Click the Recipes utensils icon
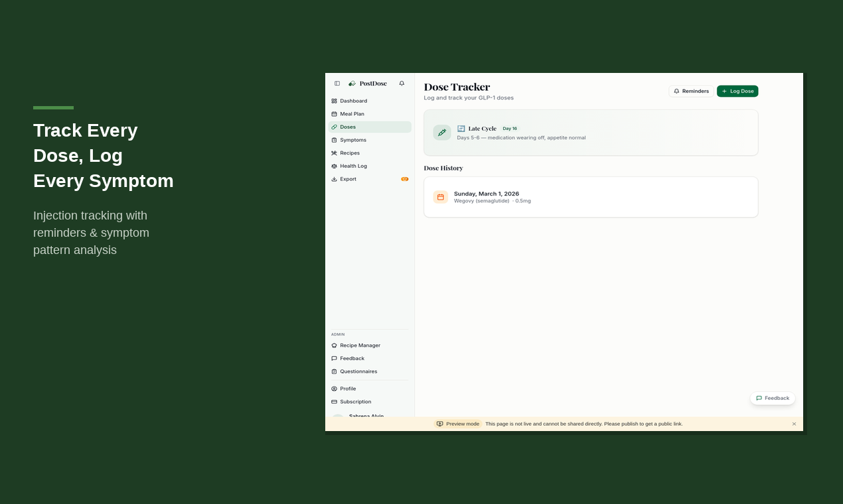 [334, 153]
